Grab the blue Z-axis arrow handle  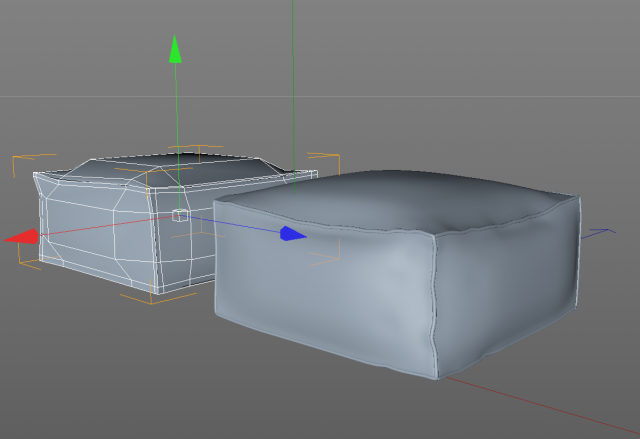point(293,233)
